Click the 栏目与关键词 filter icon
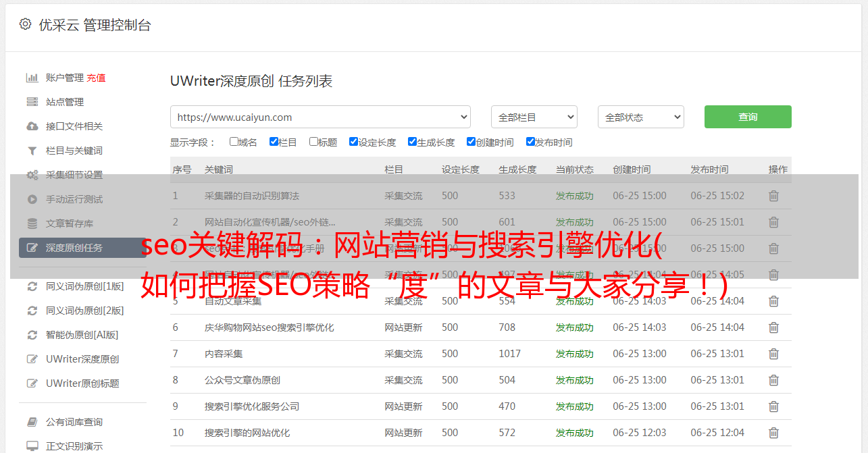Image resolution: width=868 pixels, height=453 pixels. 32,151
